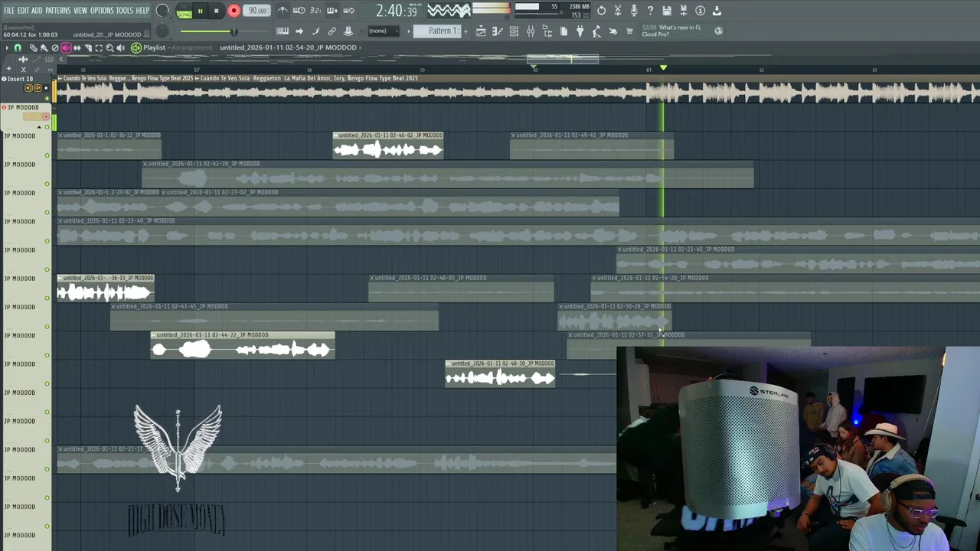Select the playlist slice tool

point(88,47)
